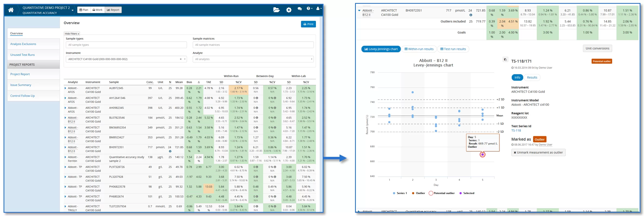Collapse filters with Hide Filters
Screen dimensions: 644x216
tap(72, 34)
